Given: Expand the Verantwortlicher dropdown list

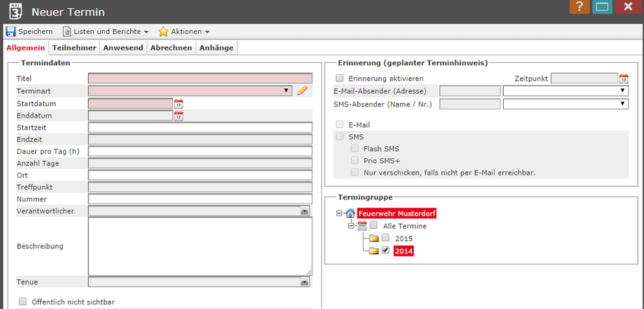Looking at the screenshot, I should [x=304, y=211].
